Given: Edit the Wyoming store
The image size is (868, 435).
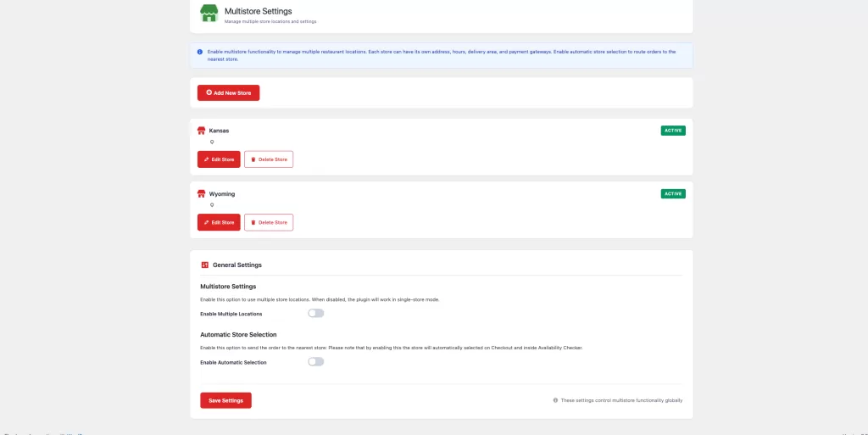Looking at the screenshot, I should click(x=219, y=222).
